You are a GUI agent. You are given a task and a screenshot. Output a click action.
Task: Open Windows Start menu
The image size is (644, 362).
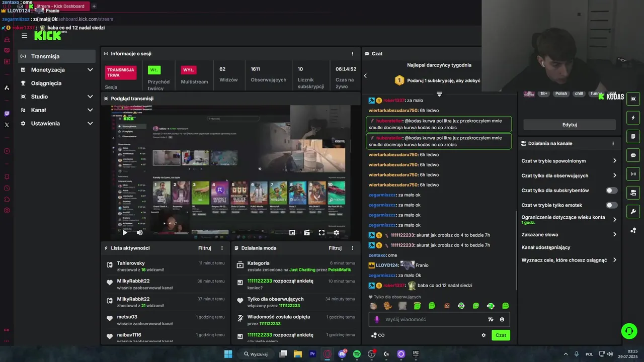coord(228,354)
